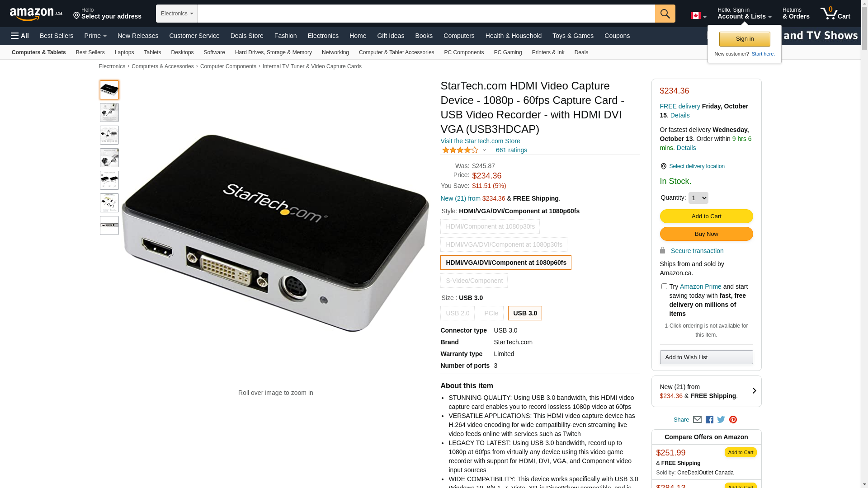Expand the Canada flag language selector
The height and width of the screenshot is (488, 868).
point(698,16)
